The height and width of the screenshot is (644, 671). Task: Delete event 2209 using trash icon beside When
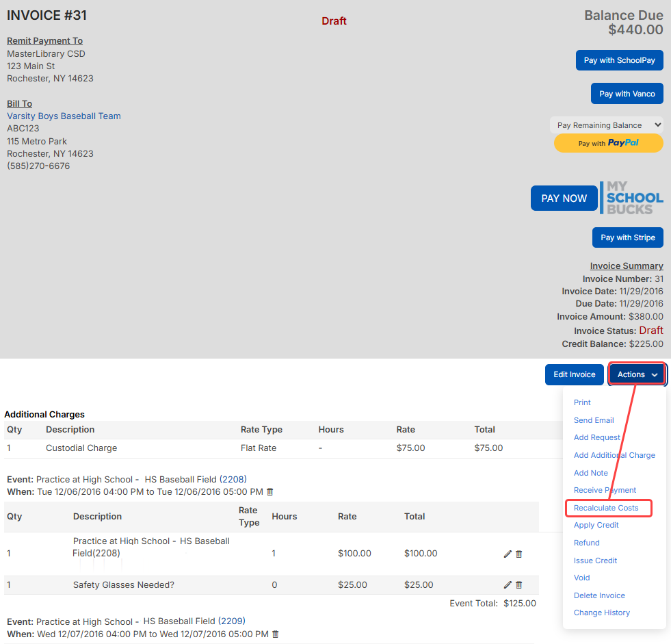click(x=275, y=634)
